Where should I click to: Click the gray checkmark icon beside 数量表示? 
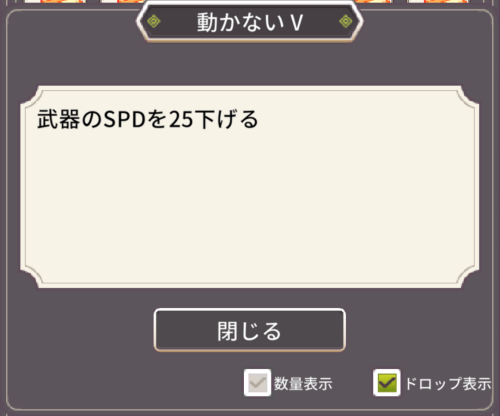coord(257,383)
